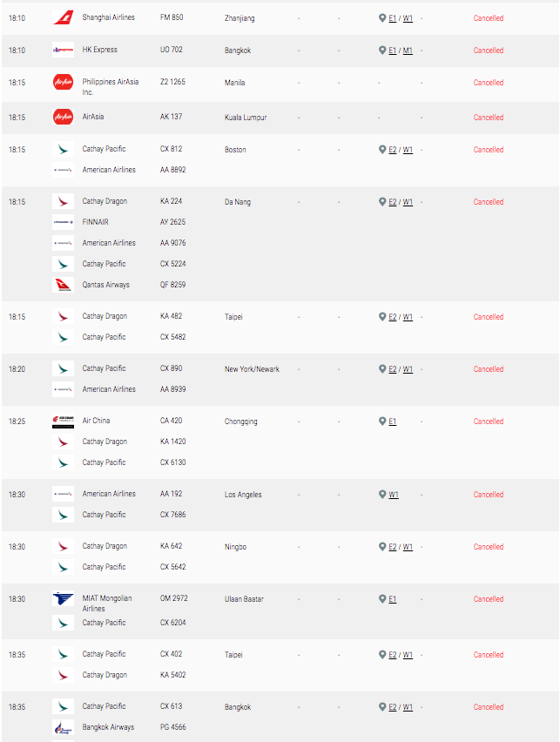Image resolution: width=560 pixels, height=742 pixels.
Task: Open E1 link for Zhanjiang flight
Action: (393, 18)
